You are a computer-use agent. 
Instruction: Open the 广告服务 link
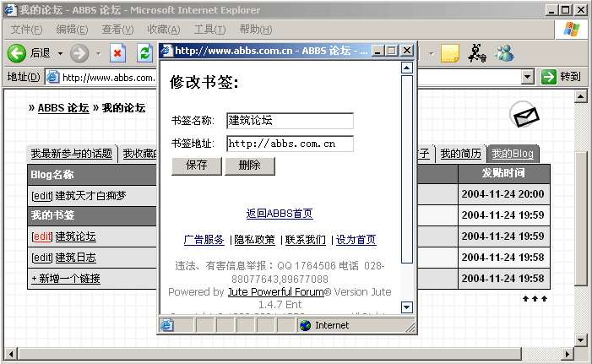[x=204, y=239]
